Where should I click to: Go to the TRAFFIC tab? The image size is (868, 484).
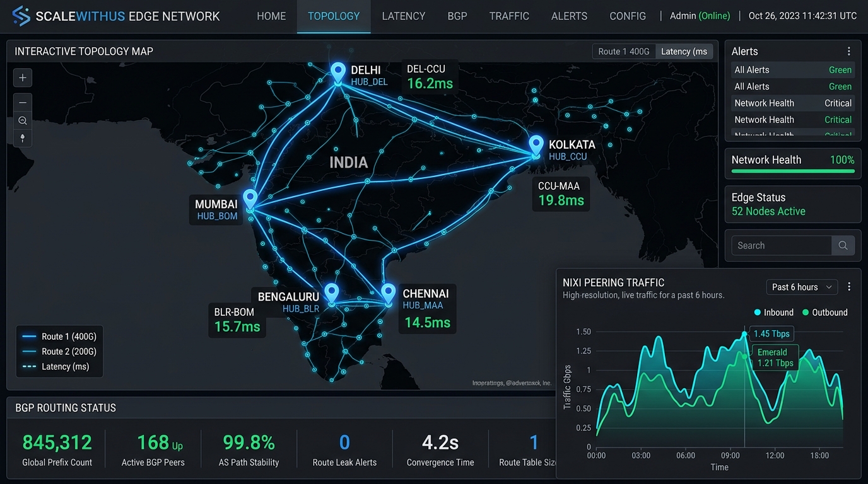pyautogui.click(x=509, y=16)
